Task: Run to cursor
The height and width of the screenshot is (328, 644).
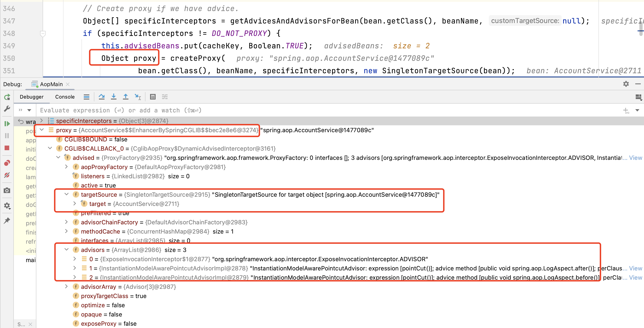Action: 138,97
